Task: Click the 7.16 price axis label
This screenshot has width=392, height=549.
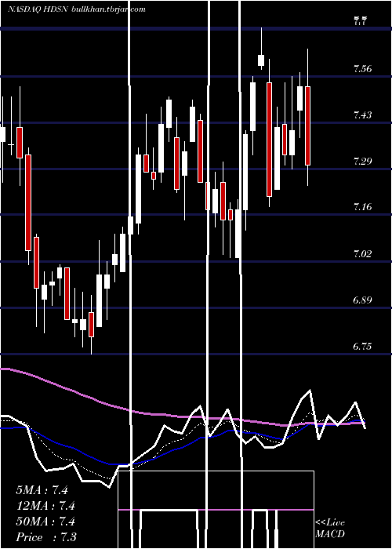Action: click(x=362, y=207)
